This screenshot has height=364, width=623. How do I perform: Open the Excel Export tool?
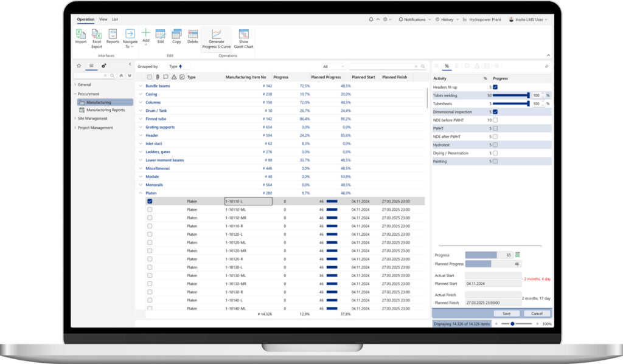(x=97, y=38)
